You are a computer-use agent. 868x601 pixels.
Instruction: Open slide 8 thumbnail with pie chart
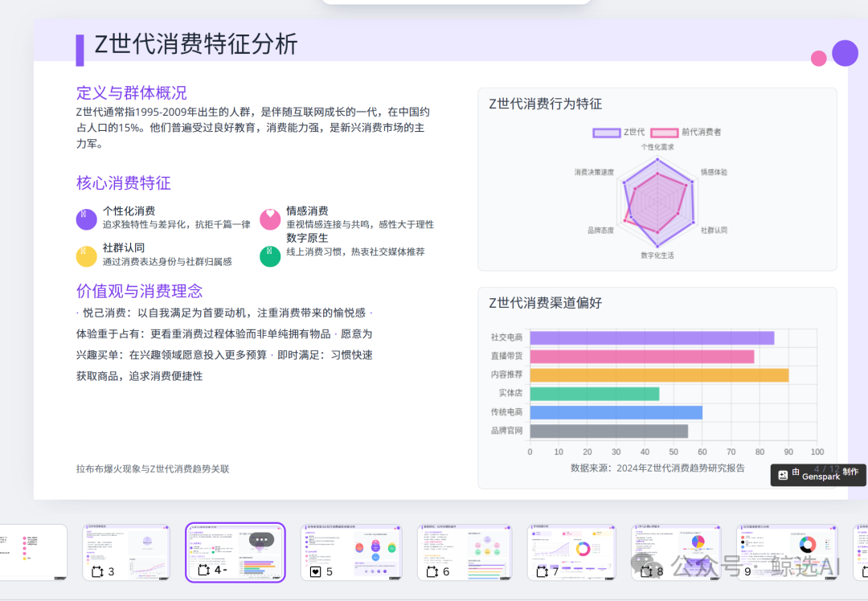click(x=677, y=552)
